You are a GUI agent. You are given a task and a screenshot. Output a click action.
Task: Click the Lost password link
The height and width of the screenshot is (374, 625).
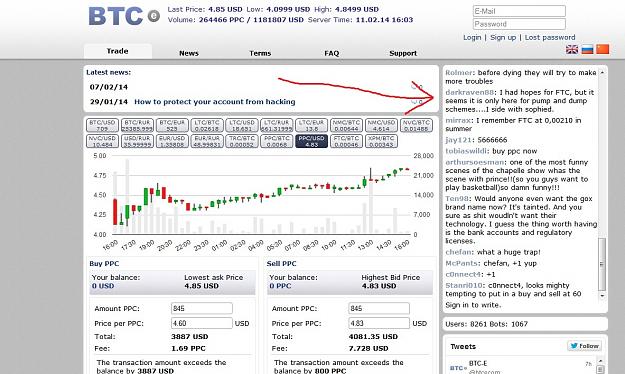click(550, 37)
